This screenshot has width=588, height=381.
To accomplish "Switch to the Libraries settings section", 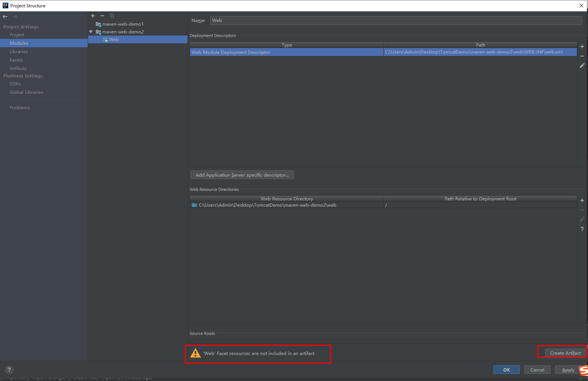I will point(19,51).
